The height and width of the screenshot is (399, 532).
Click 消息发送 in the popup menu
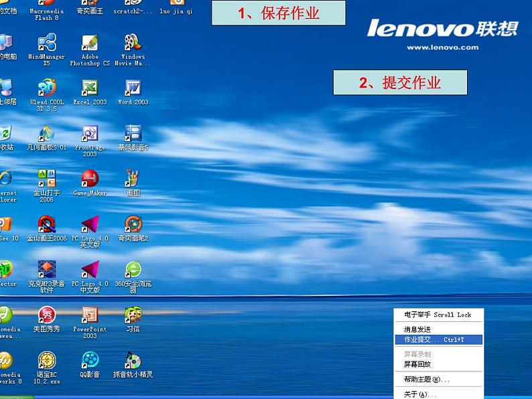[417, 329]
